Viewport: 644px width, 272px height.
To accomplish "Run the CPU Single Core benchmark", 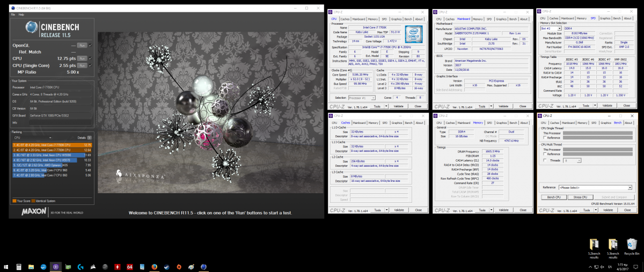I will pos(82,65).
